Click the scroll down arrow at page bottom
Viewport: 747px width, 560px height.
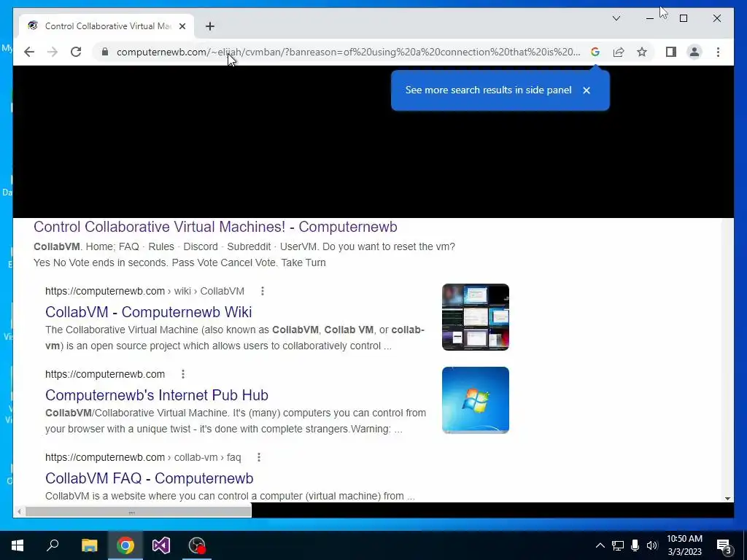[x=727, y=499]
